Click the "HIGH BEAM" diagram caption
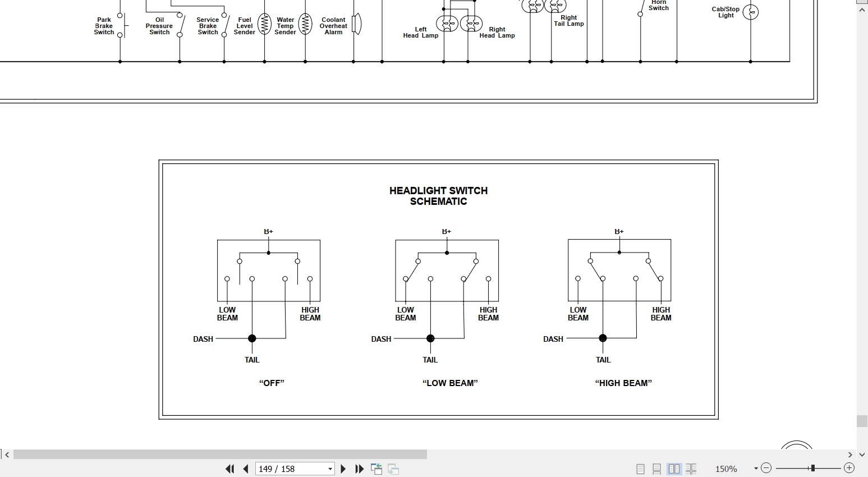868x477 pixels. point(623,383)
